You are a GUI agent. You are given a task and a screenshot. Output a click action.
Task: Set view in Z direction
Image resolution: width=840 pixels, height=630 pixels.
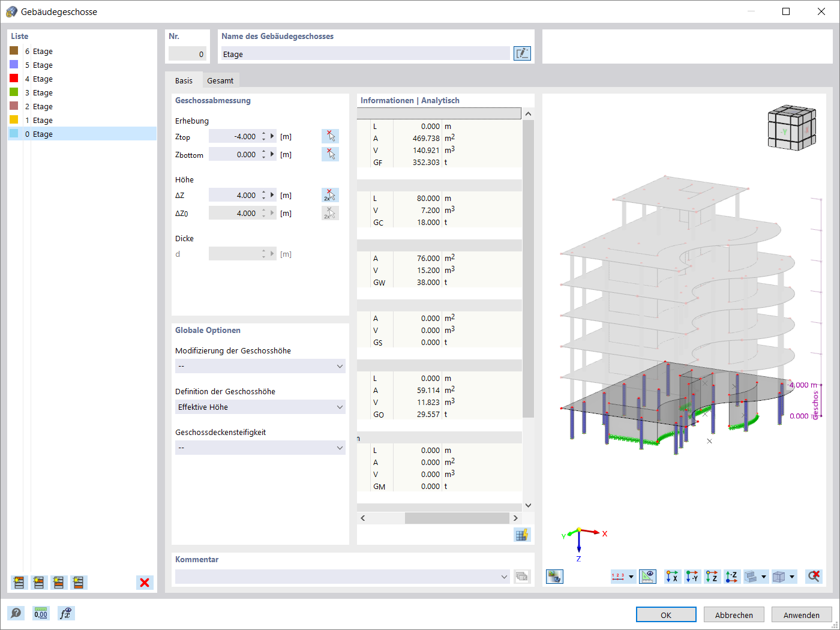pos(712,577)
